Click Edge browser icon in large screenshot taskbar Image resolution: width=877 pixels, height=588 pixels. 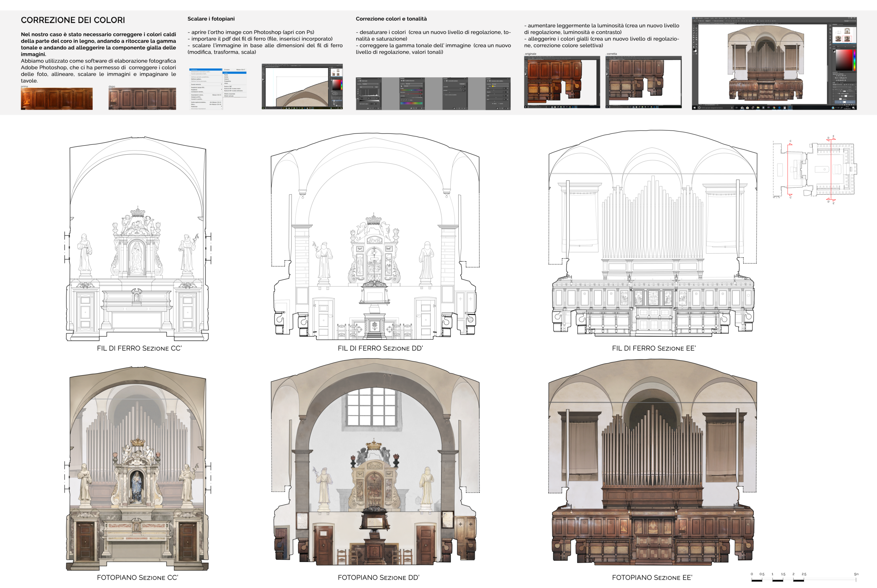[x=780, y=107]
